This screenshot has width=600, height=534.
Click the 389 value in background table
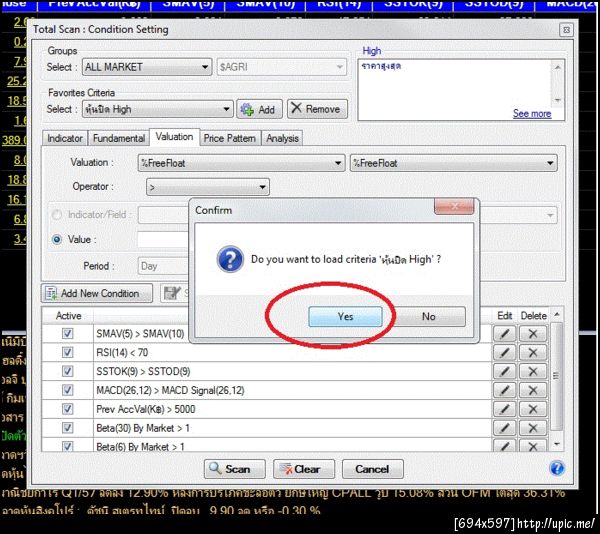click(14, 140)
